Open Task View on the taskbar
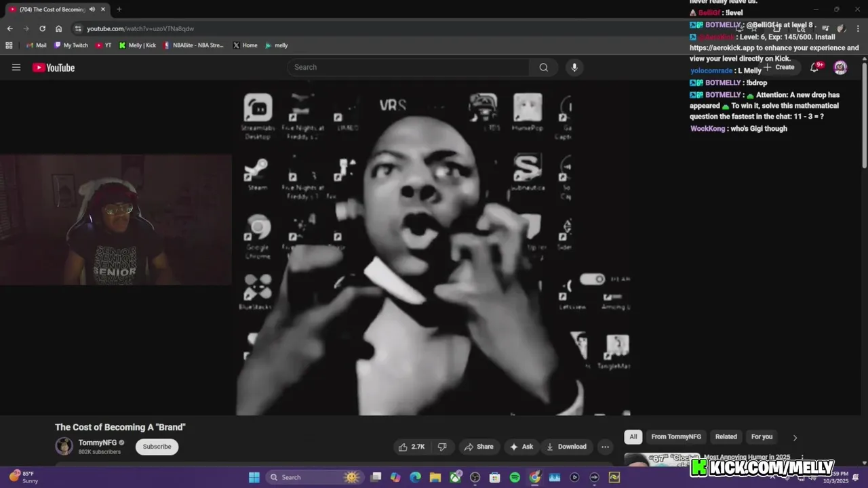The image size is (868, 488). point(376,477)
